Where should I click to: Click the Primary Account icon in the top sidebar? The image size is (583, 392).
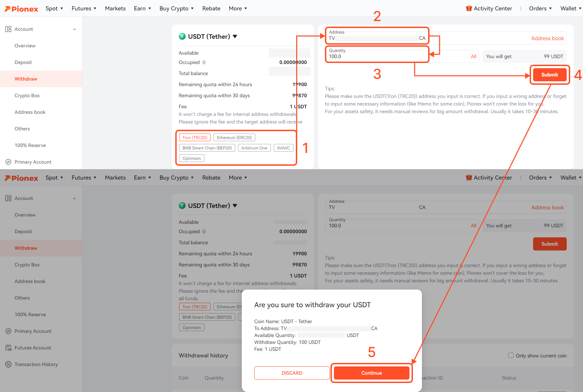8,162
